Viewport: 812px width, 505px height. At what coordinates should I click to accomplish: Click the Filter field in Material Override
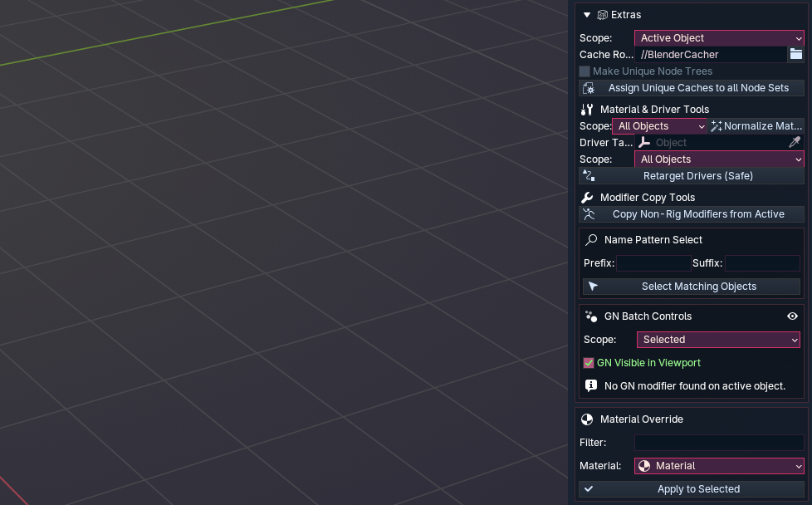(x=719, y=443)
